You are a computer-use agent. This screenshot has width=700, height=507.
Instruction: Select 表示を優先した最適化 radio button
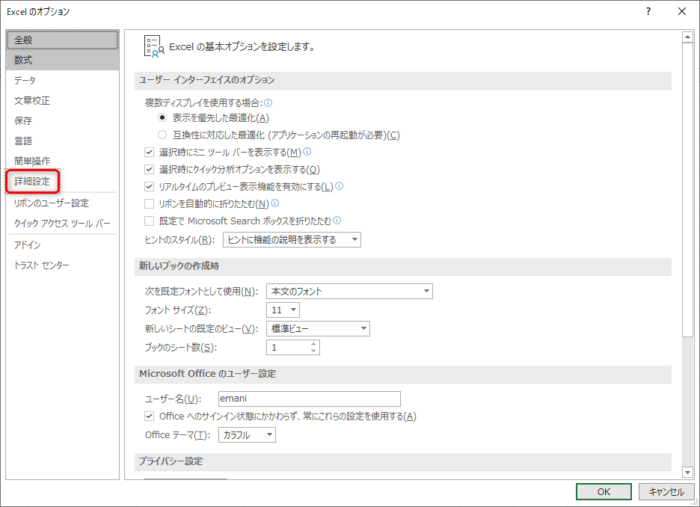[163, 118]
